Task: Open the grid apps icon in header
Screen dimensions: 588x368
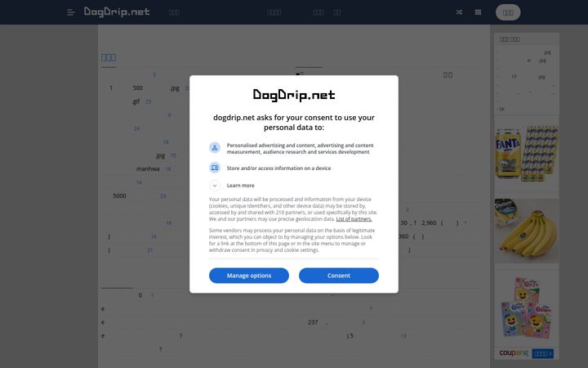Action: tap(478, 12)
